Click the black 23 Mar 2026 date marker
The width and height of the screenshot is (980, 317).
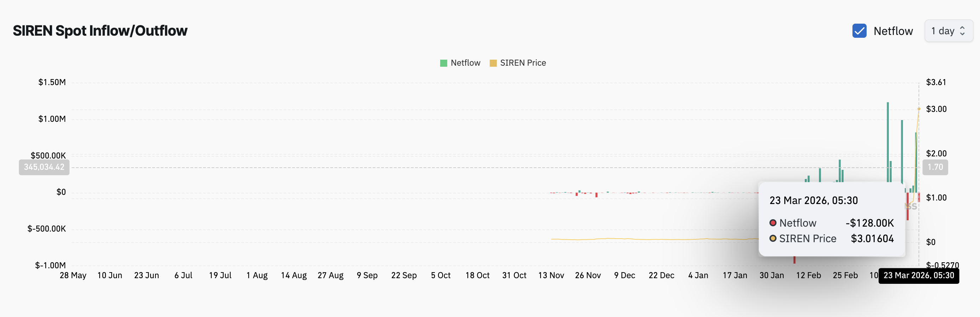point(919,276)
